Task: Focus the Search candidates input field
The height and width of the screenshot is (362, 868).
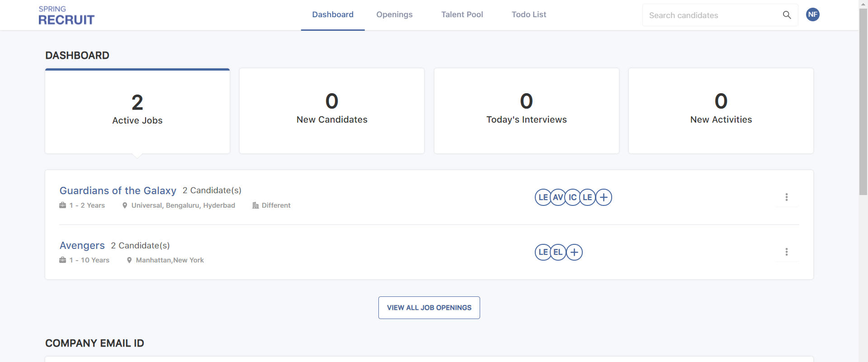Action: (x=710, y=15)
